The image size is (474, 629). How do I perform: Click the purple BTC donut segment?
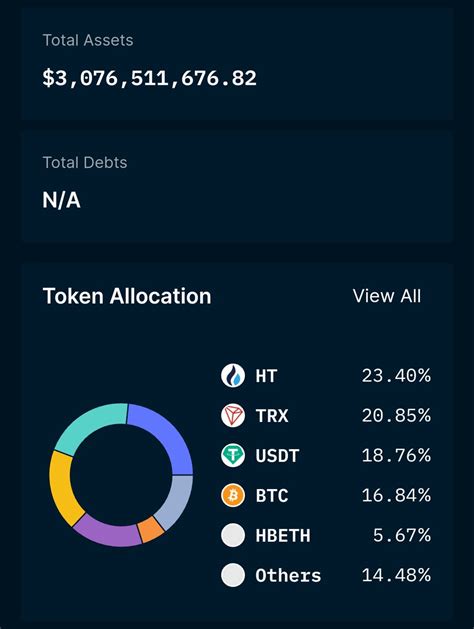pyautogui.click(x=108, y=533)
